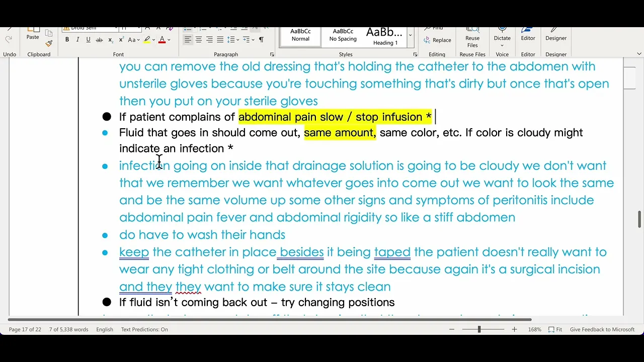Viewport: 644px width, 362px height.
Task: Click the vertical scrollbar thumb
Action: point(640,219)
